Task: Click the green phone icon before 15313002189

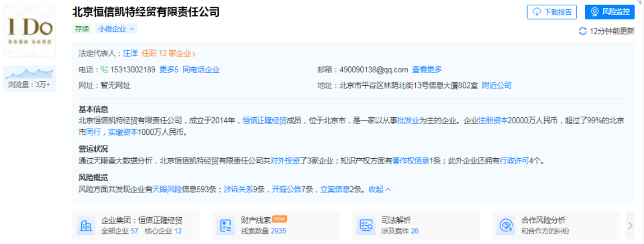Action: [x=104, y=70]
